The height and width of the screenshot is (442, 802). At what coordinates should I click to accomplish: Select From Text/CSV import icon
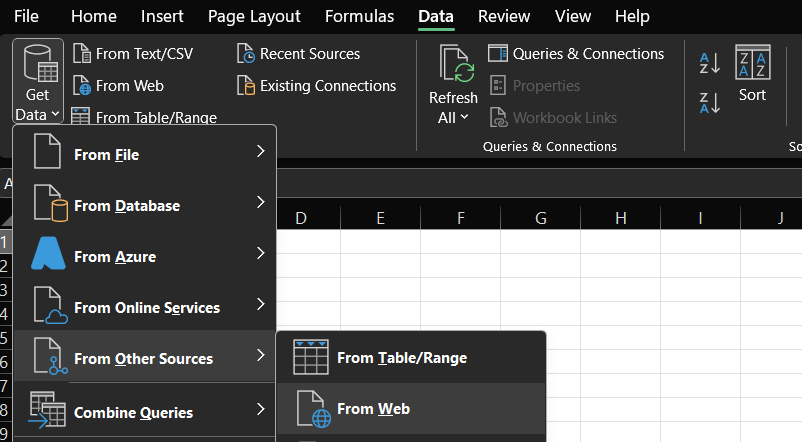[82, 54]
